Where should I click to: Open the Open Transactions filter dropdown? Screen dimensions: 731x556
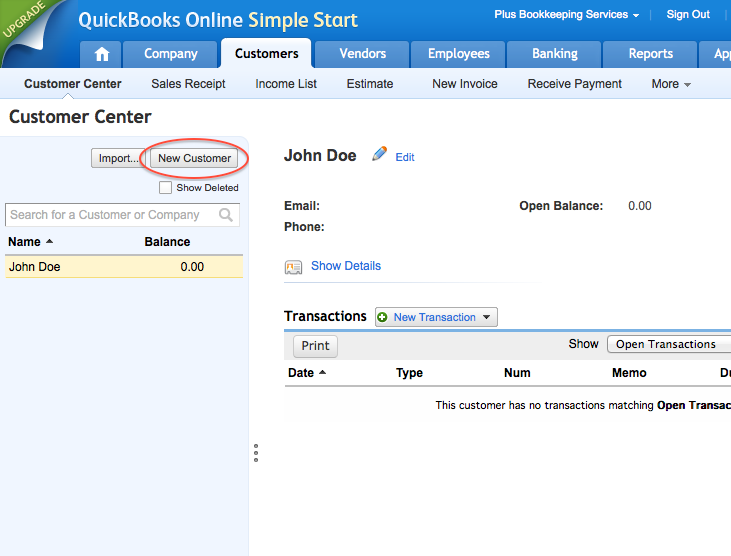point(669,344)
